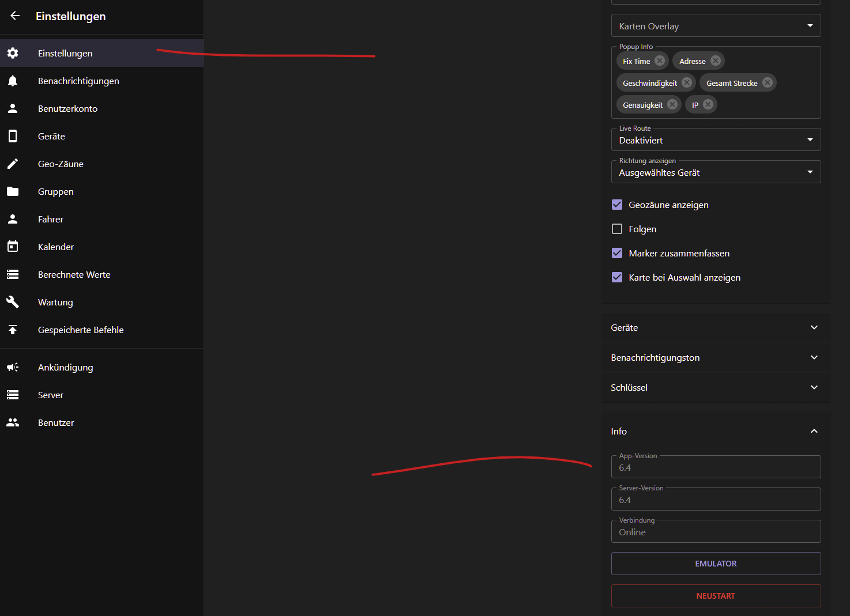Open the Geo-Zäune menu item
The width and height of the screenshot is (850, 616).
pos(101,164)
